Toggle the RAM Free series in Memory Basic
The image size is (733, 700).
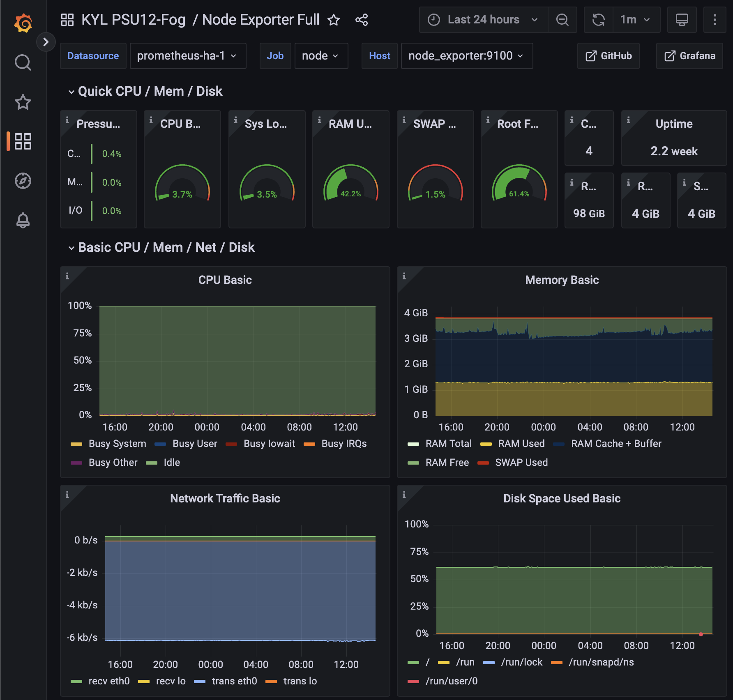click(x=447, y=463)
